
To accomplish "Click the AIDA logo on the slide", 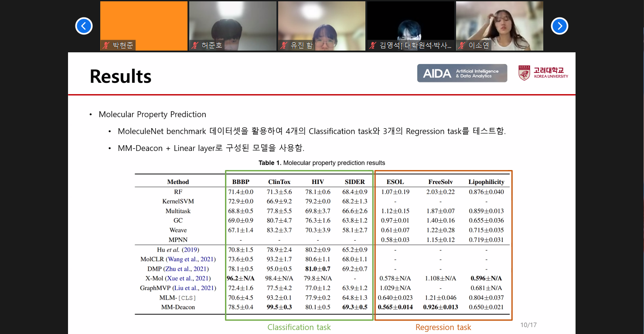I will (x=462, y=73).
